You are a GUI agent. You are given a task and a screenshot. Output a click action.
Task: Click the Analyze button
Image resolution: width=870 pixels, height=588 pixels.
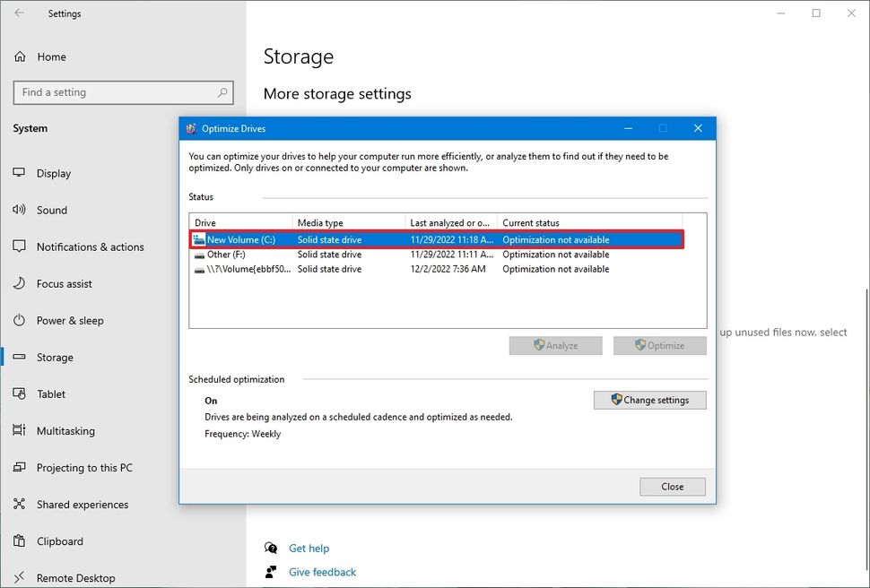tap(555, 345)
